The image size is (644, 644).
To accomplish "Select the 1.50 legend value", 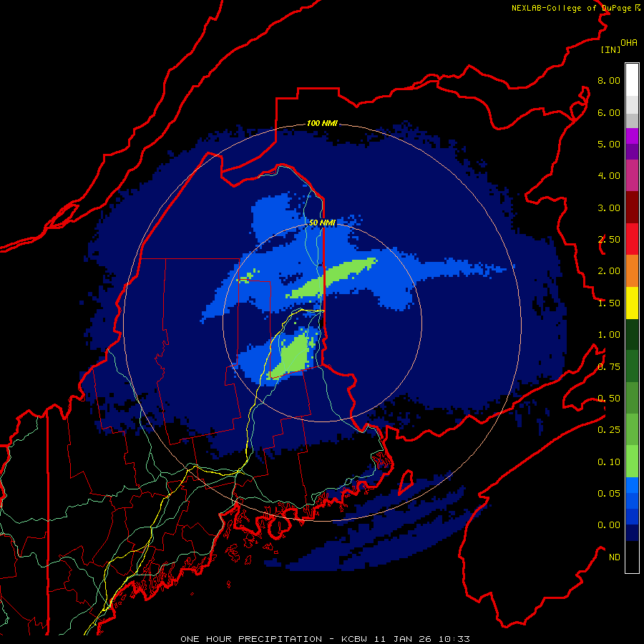I will click(x=609, y=303).
